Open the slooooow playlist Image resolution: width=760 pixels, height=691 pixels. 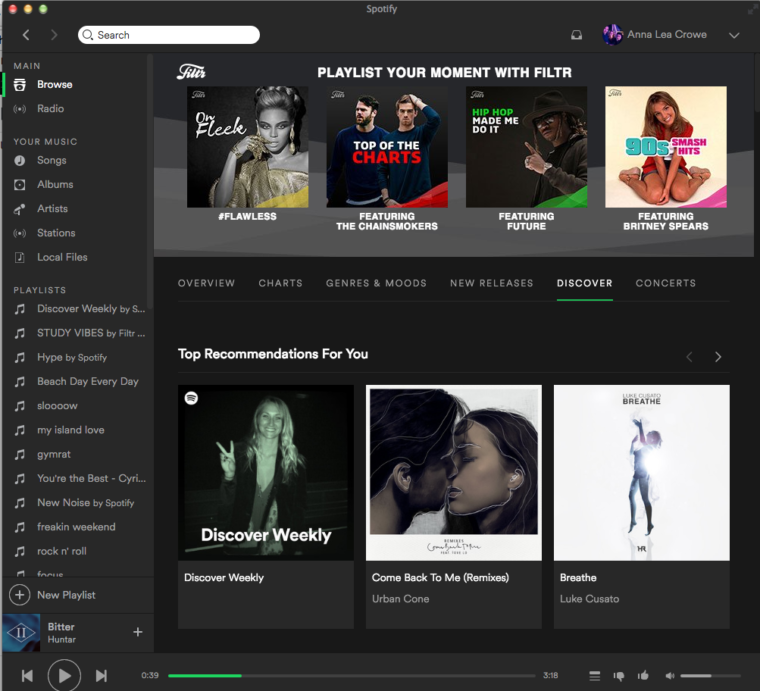57,406
